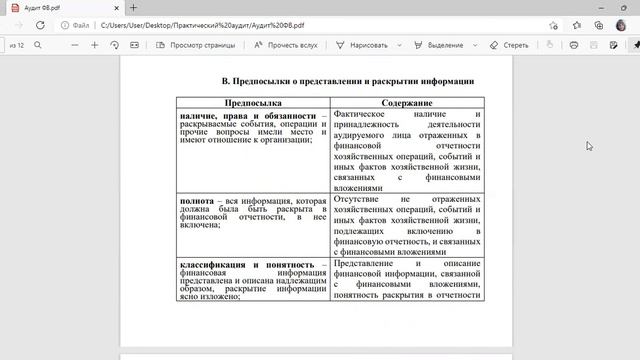640x360 pixels.
Task: Click text 'с финансовыми вложениями' in second row
Action: pyautogui.click(x=390, y=252)
